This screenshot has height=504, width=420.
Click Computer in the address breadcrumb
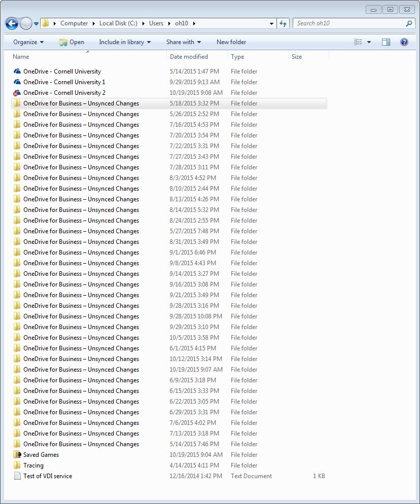(x=74, y=23)
